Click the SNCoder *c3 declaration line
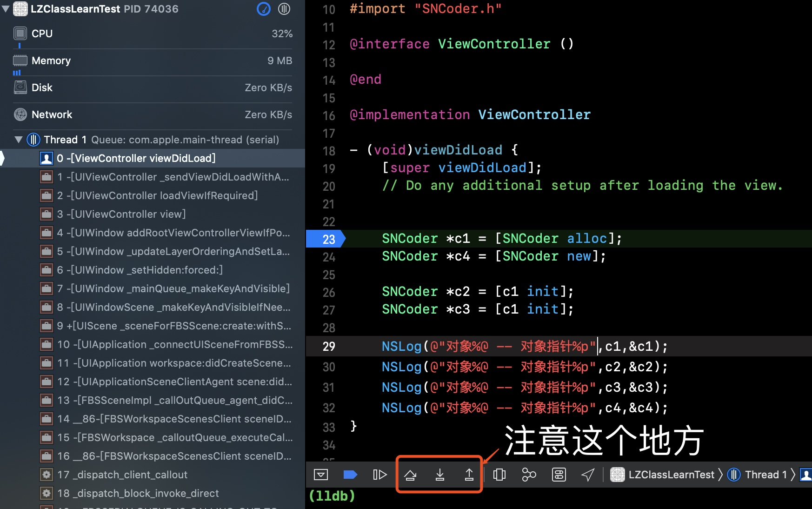Screen dimensions: 812x509 478,309
